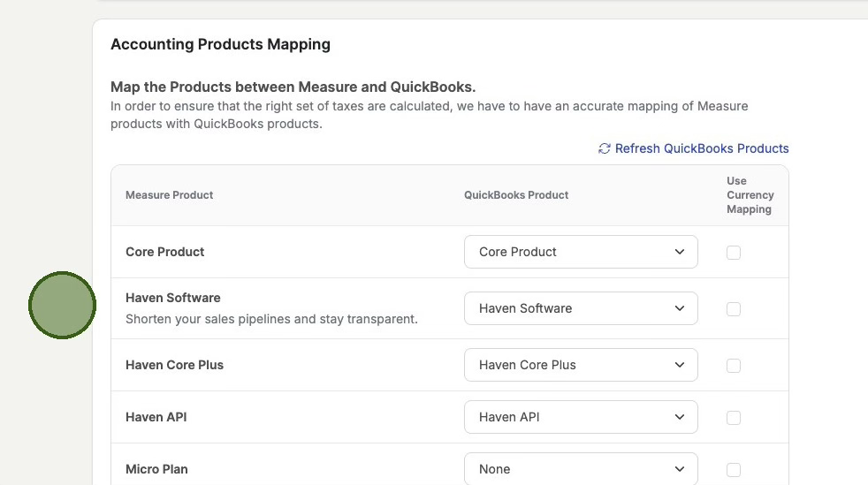
Task: Click the chevron arrow in the Core Product dropdown
Action: (x=679, y=252)
